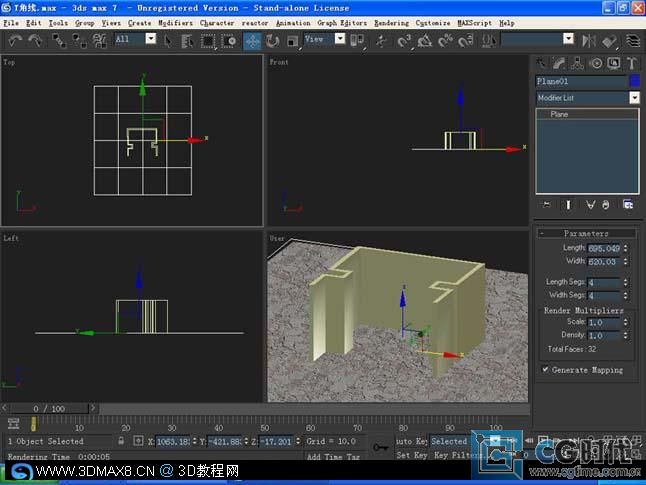Choose the Select Object arrow tool

tap(168, 40)
